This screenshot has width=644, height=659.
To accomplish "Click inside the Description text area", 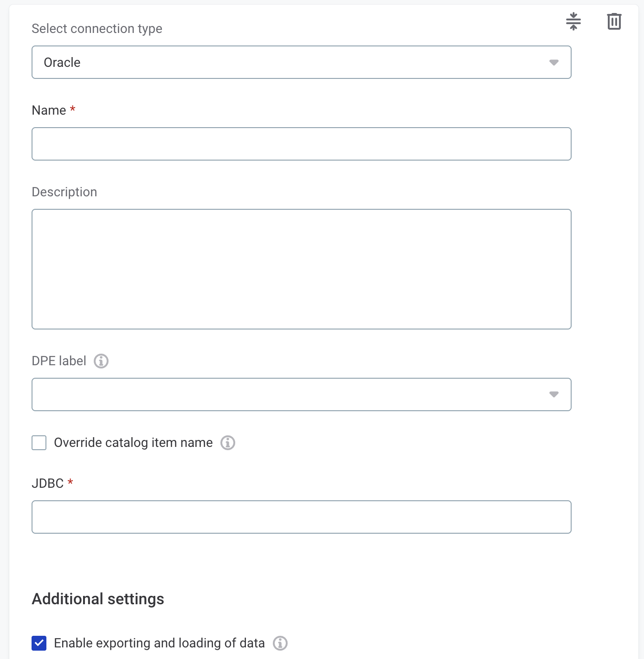I will click(x=301, y=269).
